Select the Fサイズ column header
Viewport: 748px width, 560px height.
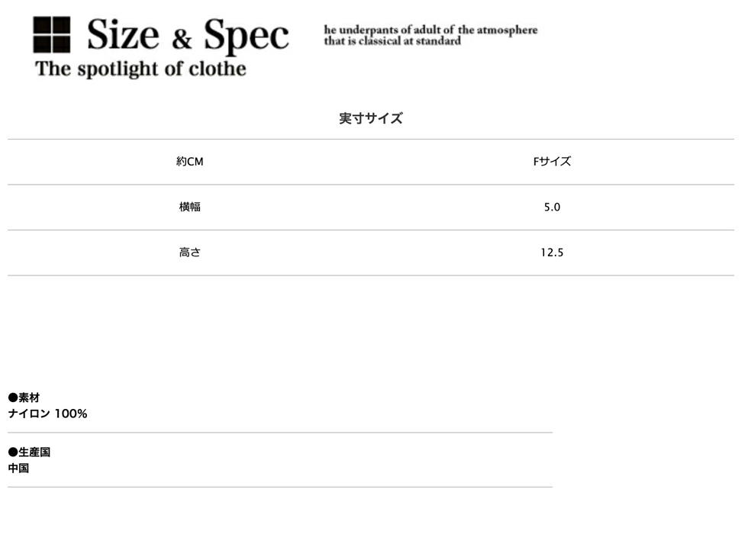[x=552, y=162]
